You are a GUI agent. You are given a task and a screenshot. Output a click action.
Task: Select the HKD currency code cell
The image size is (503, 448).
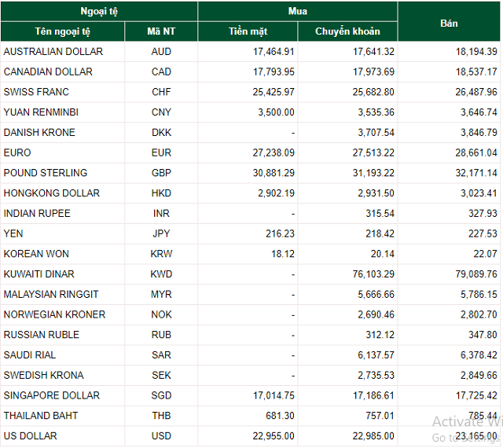pyautogui.click(x=161, y=193)
